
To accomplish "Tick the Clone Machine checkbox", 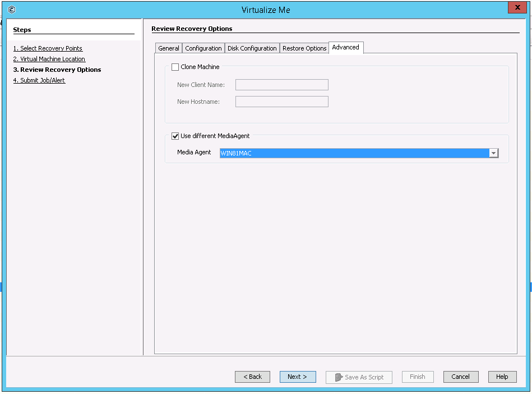I will point(175,67).
